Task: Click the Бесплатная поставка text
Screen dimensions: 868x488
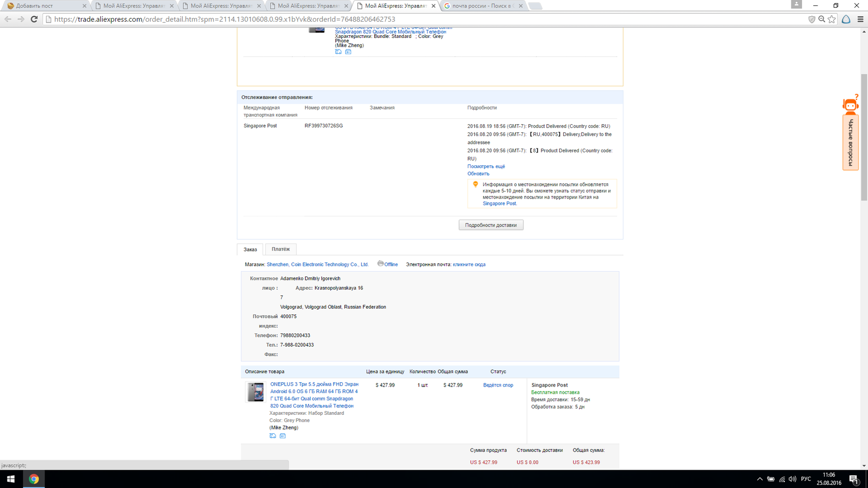Action: (556, 393)
